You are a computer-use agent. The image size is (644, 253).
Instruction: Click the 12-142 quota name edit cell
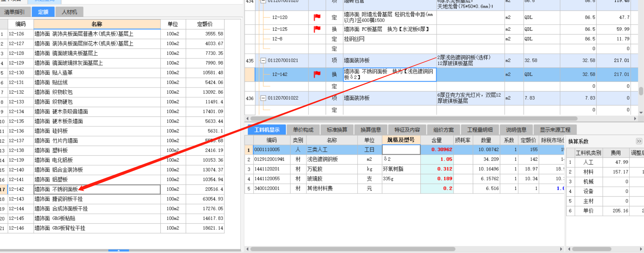[390, 74]
